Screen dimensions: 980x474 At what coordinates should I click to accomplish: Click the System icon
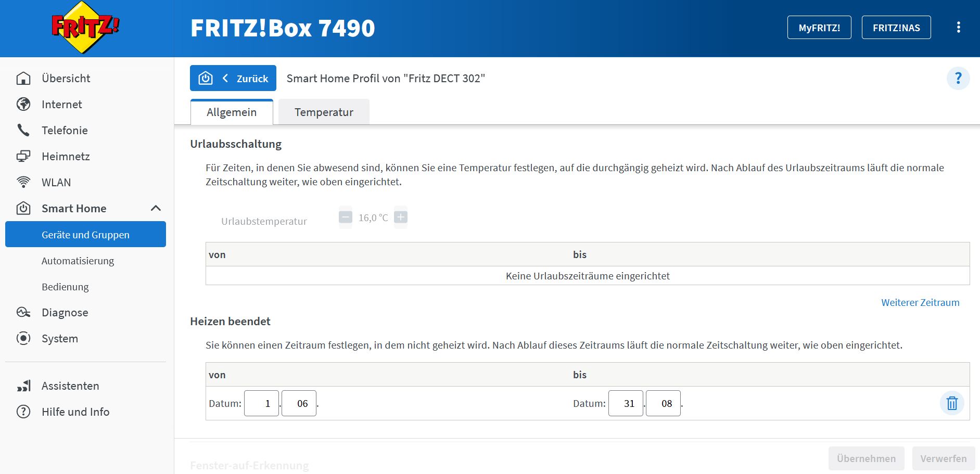23,338
